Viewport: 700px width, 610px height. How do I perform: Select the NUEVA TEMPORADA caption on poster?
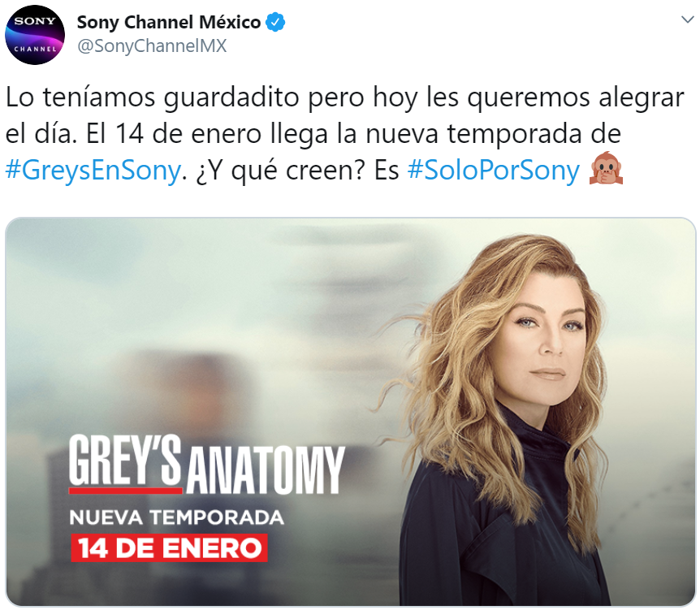pyautogui.click(x=176, y=517)
